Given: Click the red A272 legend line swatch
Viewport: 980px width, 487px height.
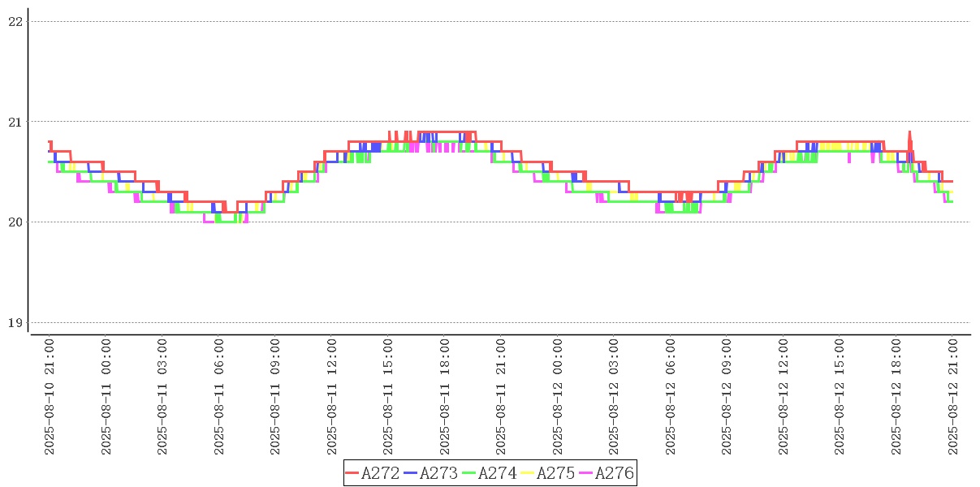Looking at the screenshot, I should (352, 473).
